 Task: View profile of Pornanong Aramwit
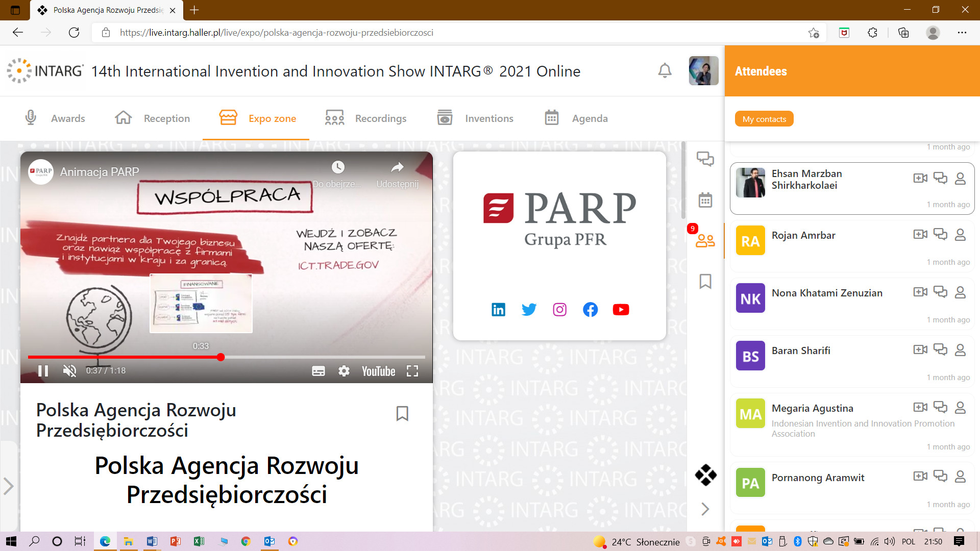(960, 476)
